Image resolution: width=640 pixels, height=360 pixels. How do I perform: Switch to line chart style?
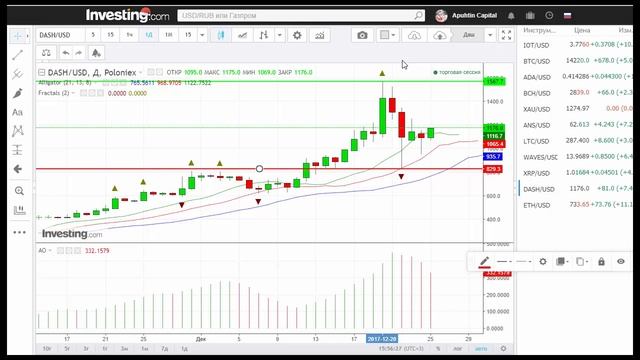[242, 35]
